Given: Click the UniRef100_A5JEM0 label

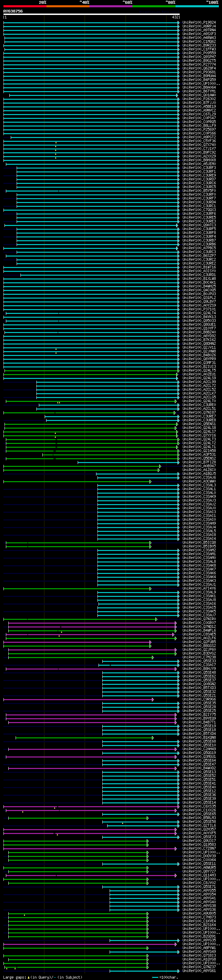Looking at the screenshot, I should click(x=199, y=164).
